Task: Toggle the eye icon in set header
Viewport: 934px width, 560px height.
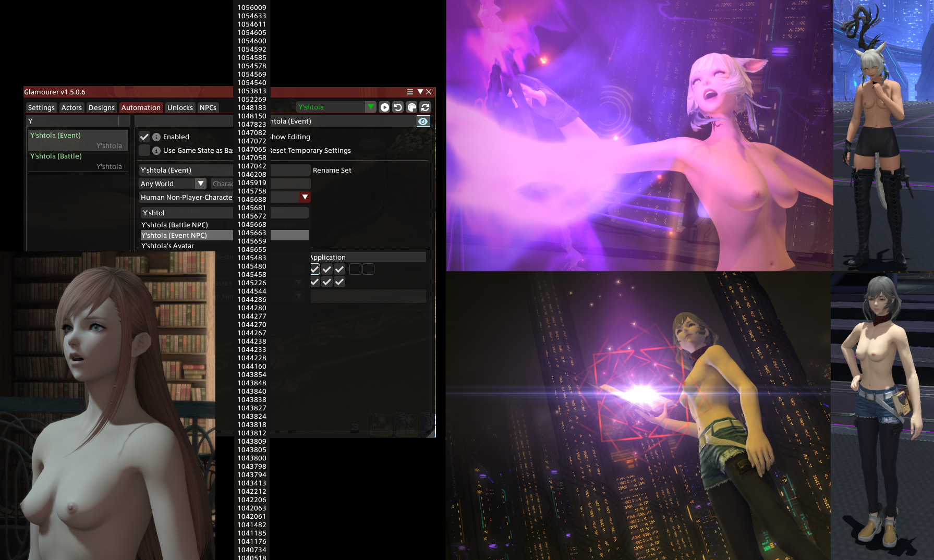Action: 423,121
